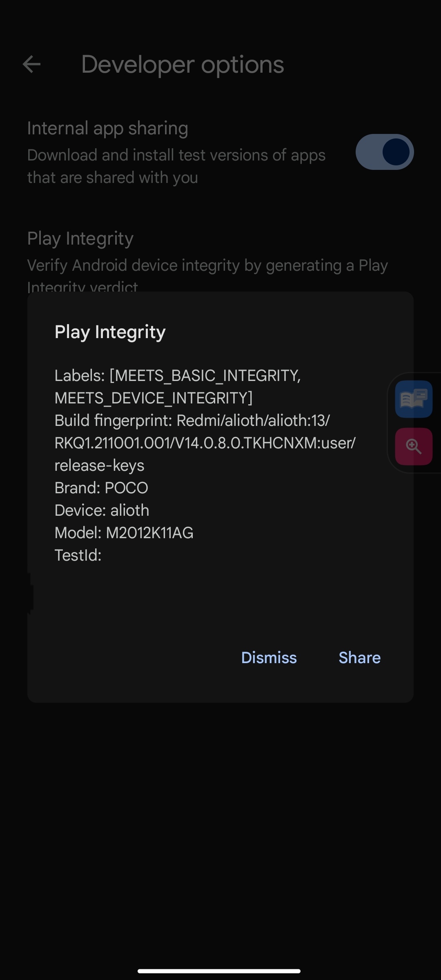Toggle the Internal app sharing switch
The height and width of the screenshot is (980, 441).
(x=385, y=152)
